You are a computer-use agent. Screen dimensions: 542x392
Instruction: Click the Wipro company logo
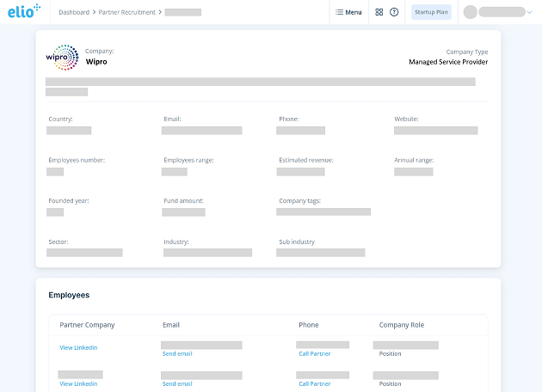pos(63,58)
